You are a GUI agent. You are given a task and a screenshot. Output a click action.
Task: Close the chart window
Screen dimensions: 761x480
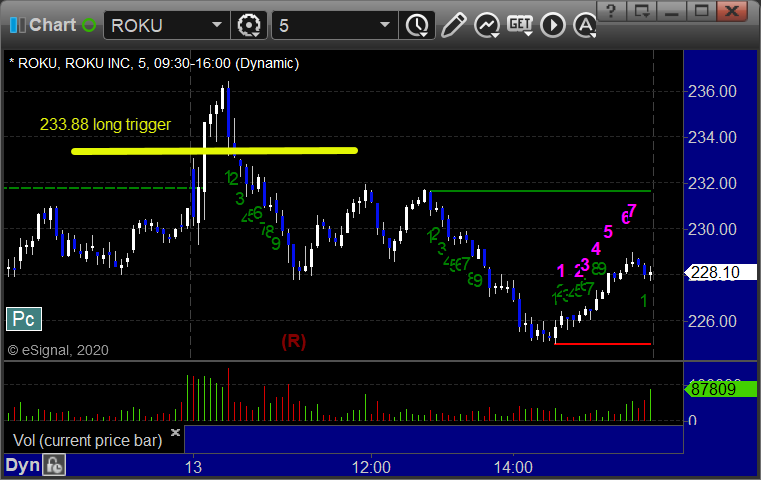point(732,10)
